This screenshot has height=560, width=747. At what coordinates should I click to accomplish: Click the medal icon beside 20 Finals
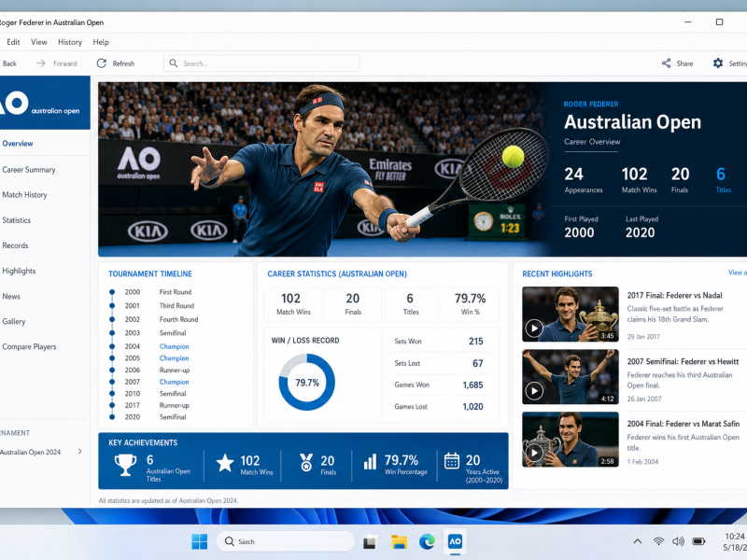tap(306, 462)
